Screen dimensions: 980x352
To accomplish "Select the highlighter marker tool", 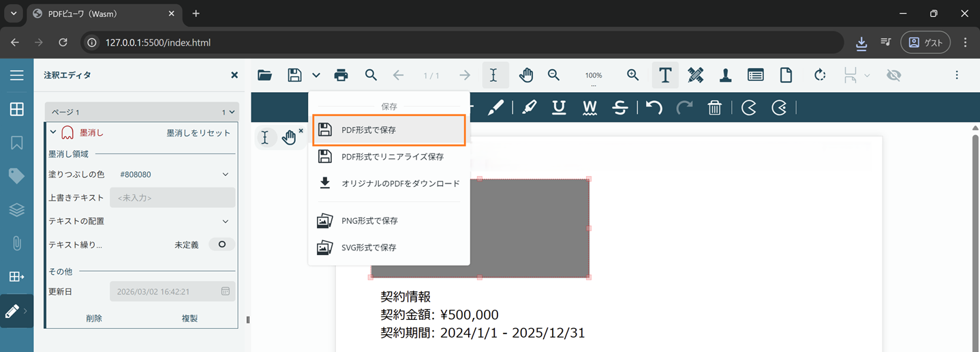I will tap(529, 108).
